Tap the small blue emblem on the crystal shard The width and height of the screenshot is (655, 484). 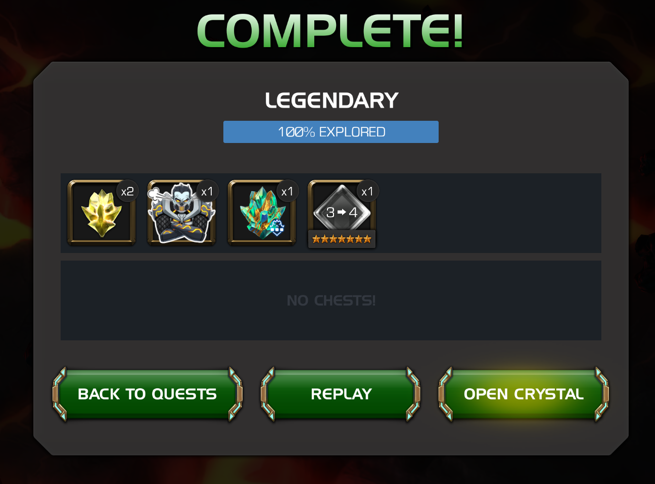pos(277,228)
